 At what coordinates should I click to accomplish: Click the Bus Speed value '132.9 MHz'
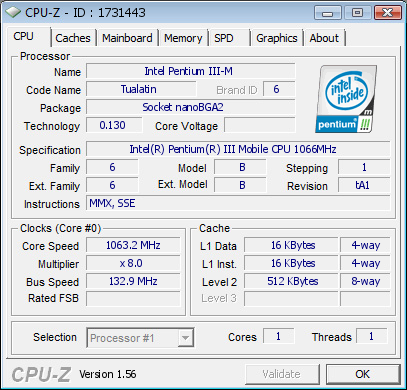[133, 281]
